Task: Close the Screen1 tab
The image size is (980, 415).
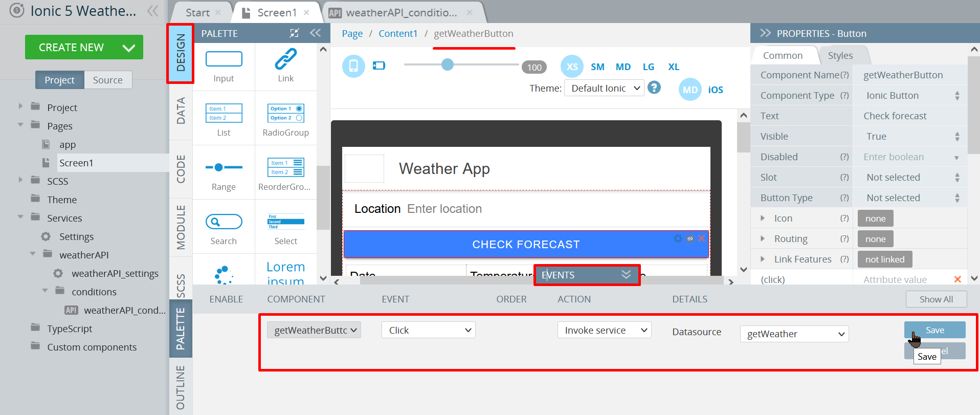Action: tap(306, 12)
